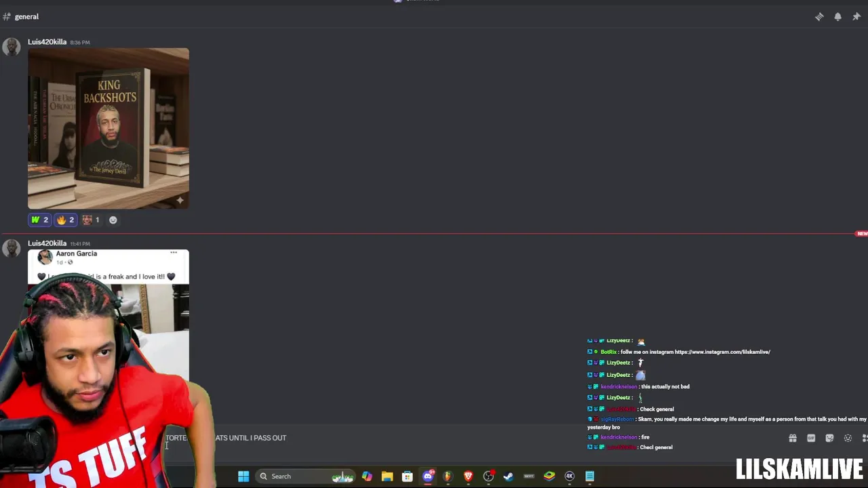The width and height of the screenshot is (868, 488).
Task: Open the sticker picker
Action: (829, 439)
